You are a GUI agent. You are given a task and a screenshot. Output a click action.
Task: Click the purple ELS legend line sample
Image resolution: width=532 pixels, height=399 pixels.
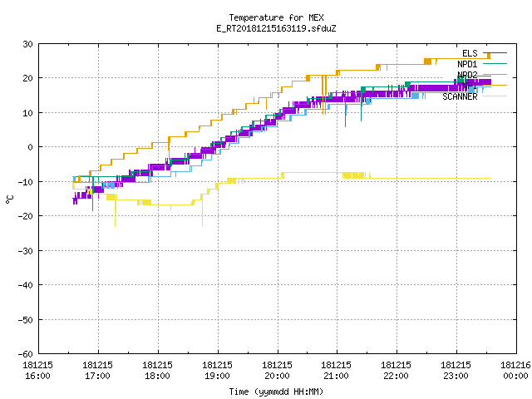[495, 53]
